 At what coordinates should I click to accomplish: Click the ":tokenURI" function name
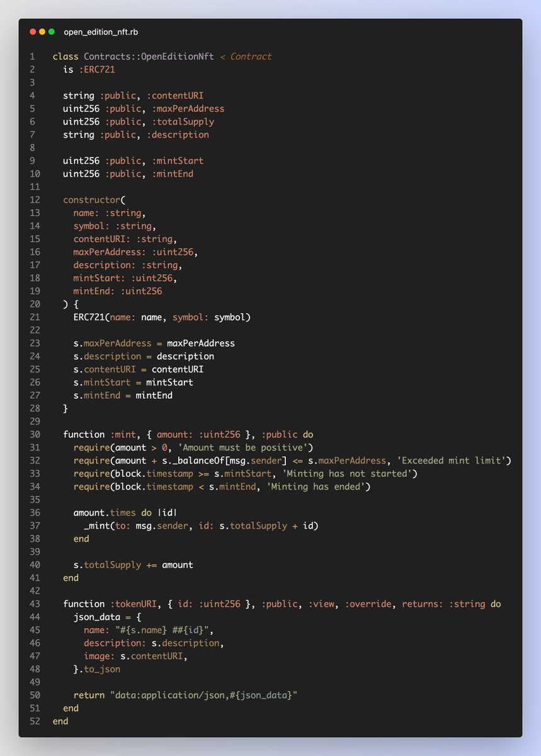coord(134,604)
